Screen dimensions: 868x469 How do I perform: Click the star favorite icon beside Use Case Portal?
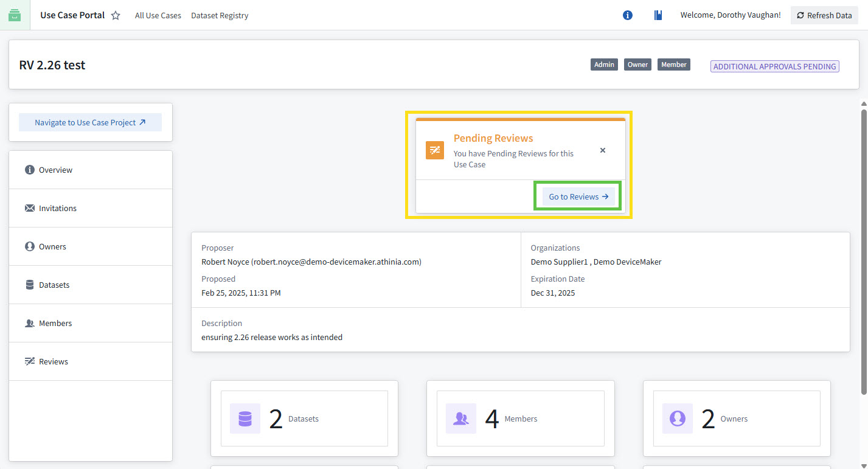point(116,15)
